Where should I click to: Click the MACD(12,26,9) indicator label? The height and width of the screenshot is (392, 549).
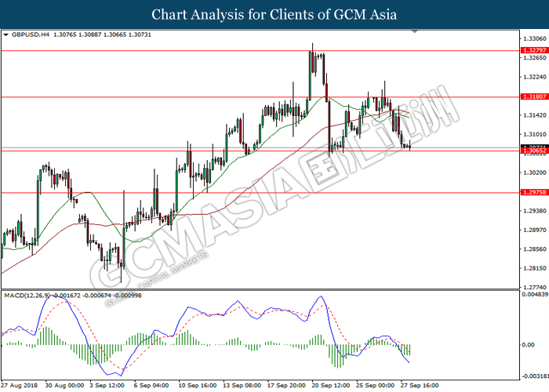click(28, 296)
